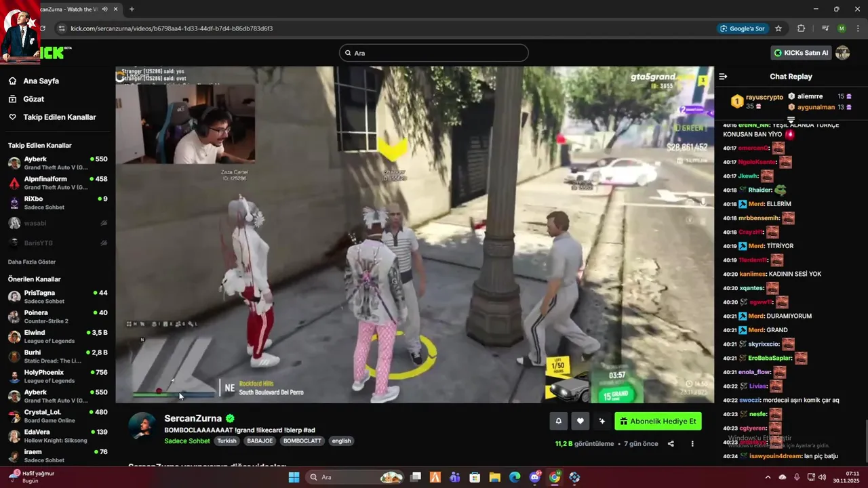
Task: Select the english tag
Action: pyautogui.click(x=342, y=441)
